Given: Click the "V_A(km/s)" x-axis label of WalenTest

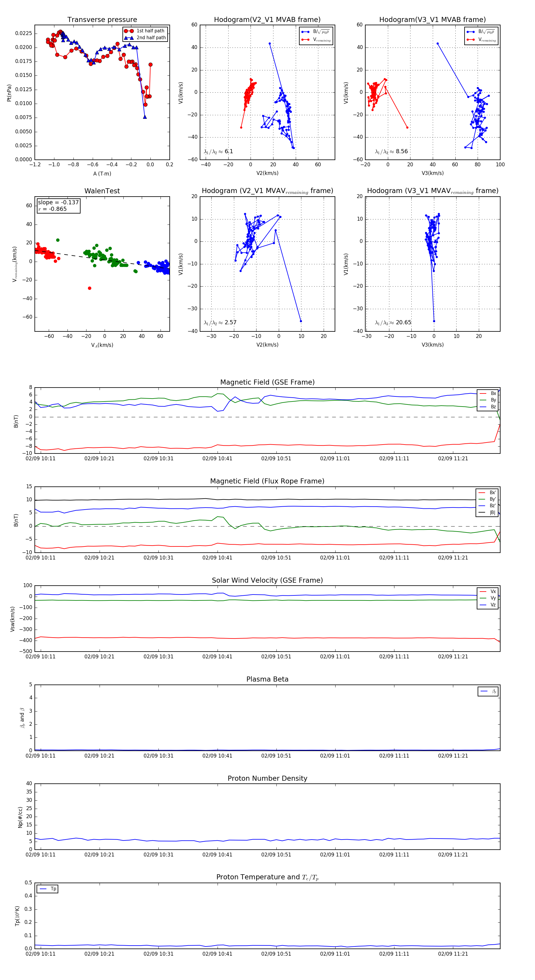Looking at the screenshot, I should tap(102, 345).
